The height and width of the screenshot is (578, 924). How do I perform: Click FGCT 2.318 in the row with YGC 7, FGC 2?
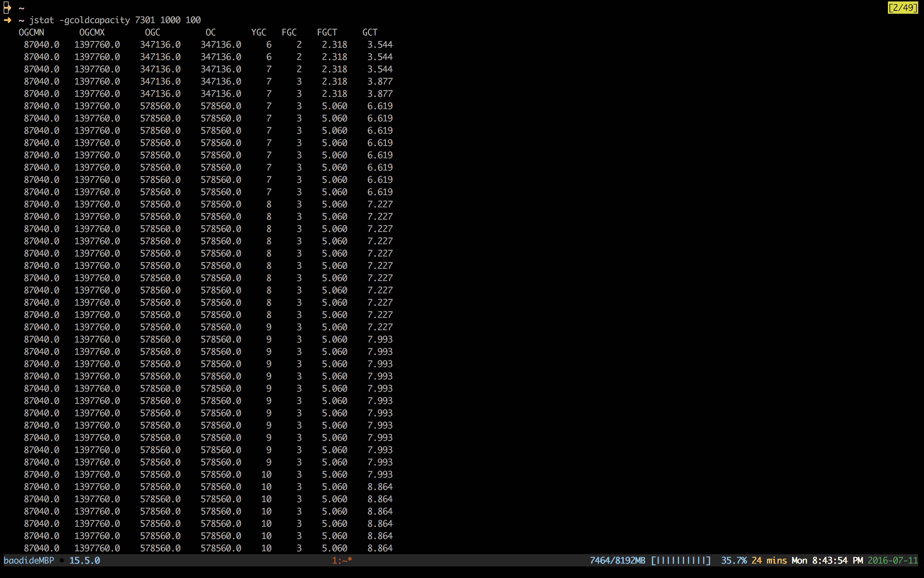(x=335, y=69)
